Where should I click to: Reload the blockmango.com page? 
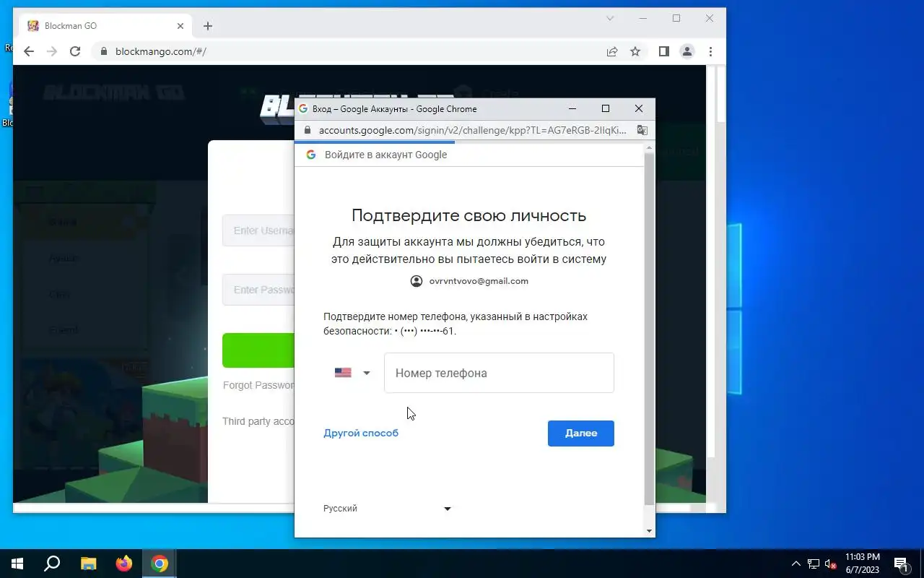(x=75, y=51)
